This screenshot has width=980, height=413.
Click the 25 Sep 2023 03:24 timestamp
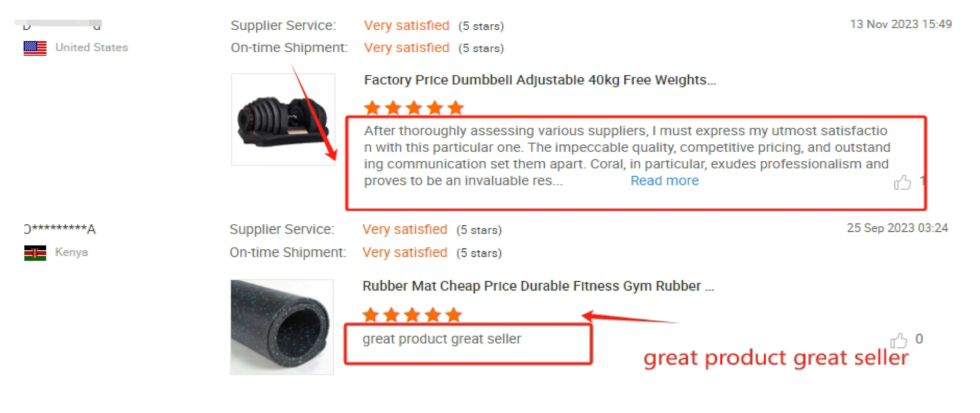[897, 228]
